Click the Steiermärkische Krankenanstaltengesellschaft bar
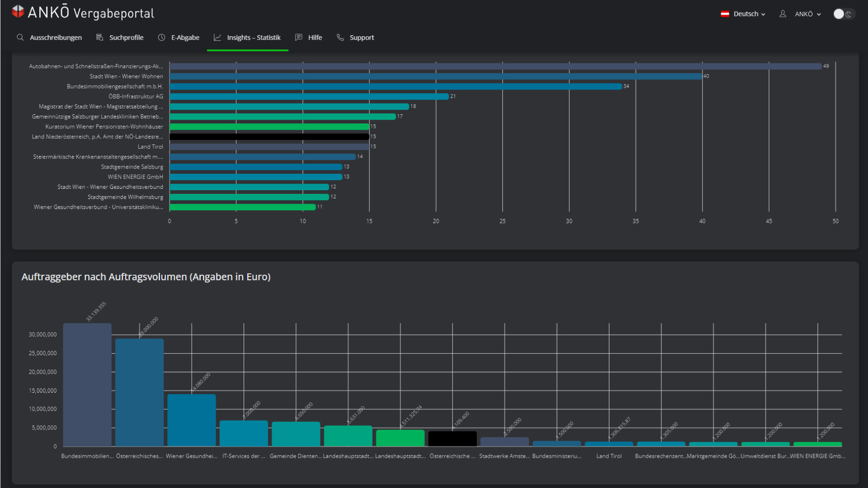Viewport: 868px width, 488px height. (263, 157)
